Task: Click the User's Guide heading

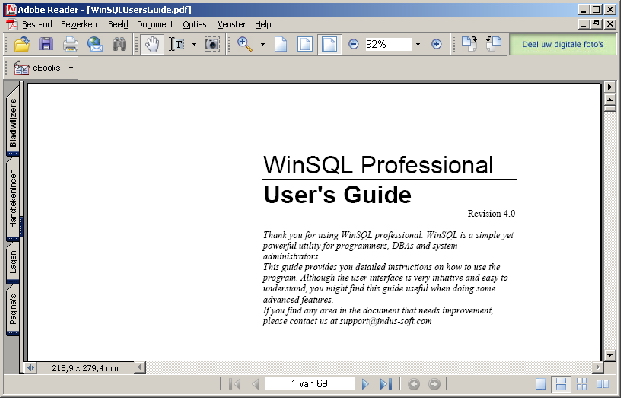Action: 337,195
